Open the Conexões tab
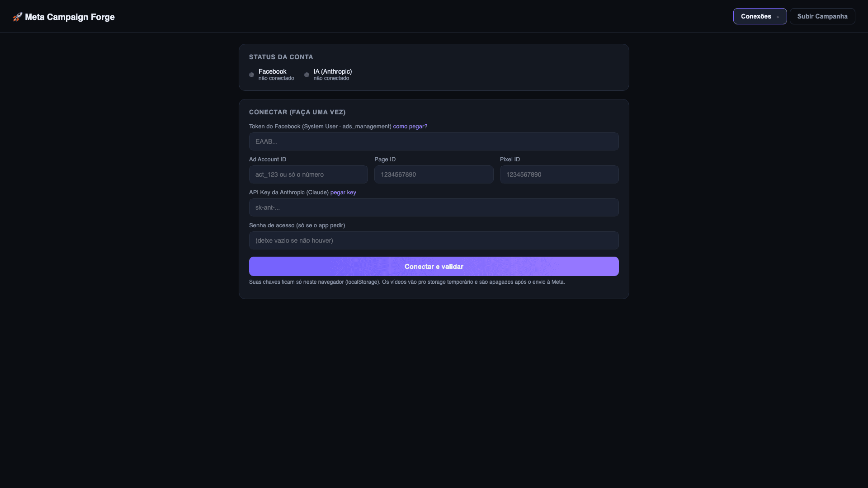868x488 pixels. click(x=759, y=16)
